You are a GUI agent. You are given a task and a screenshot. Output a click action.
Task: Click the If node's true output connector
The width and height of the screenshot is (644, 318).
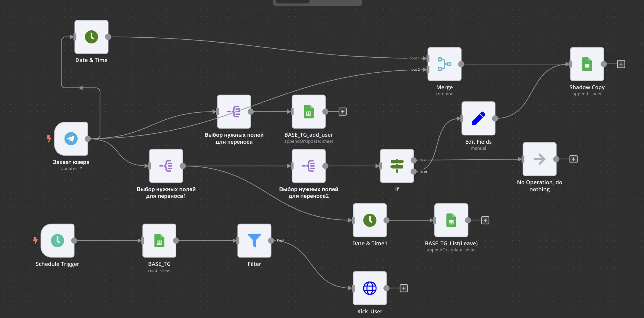click(414, 160)
